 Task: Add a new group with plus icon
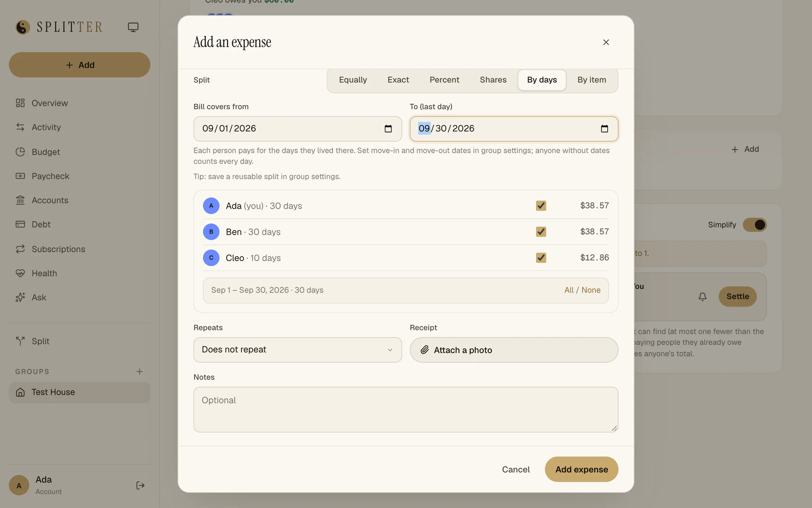click(140, 372)
